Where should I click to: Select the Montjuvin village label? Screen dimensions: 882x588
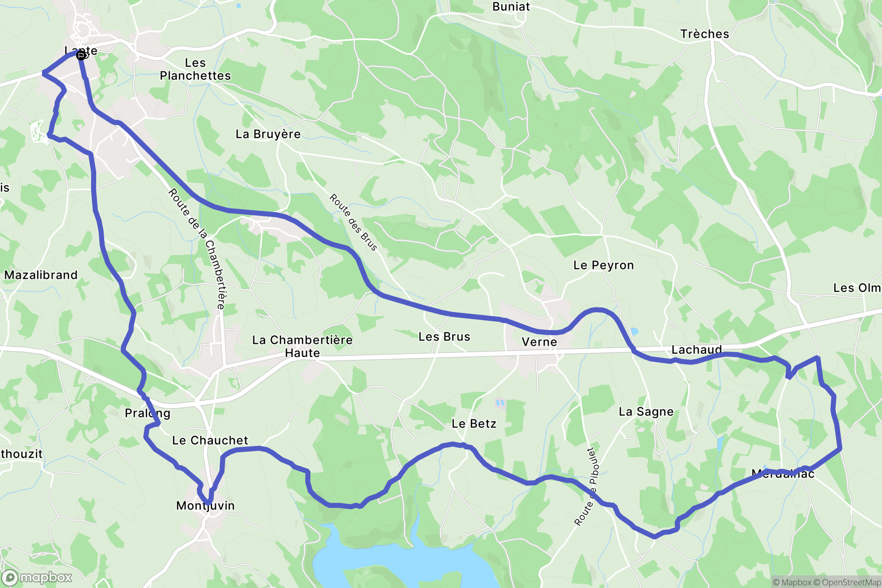click(x=205, y=506)
